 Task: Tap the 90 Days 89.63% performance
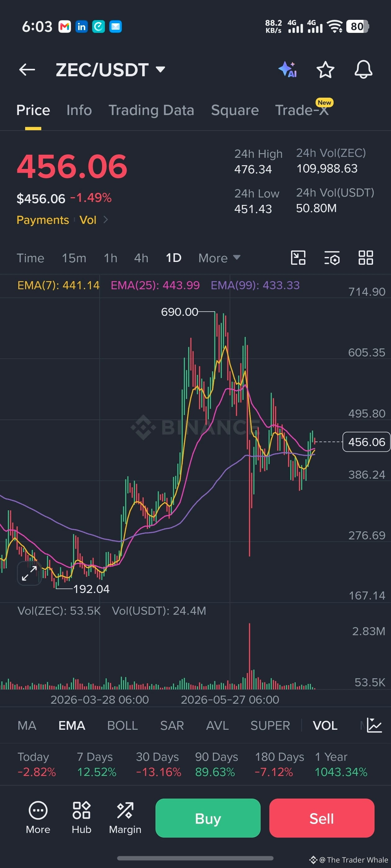click(216, 764)
